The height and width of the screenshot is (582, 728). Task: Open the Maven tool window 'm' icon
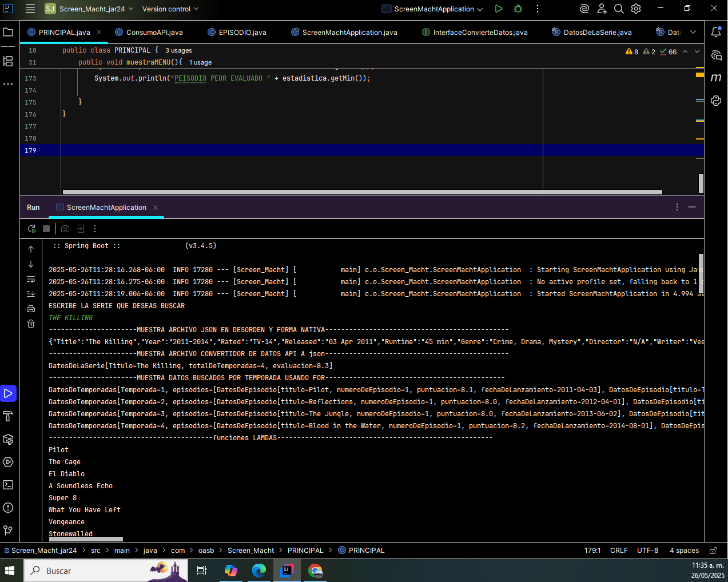pyautogui.click(x=716, y=77)
